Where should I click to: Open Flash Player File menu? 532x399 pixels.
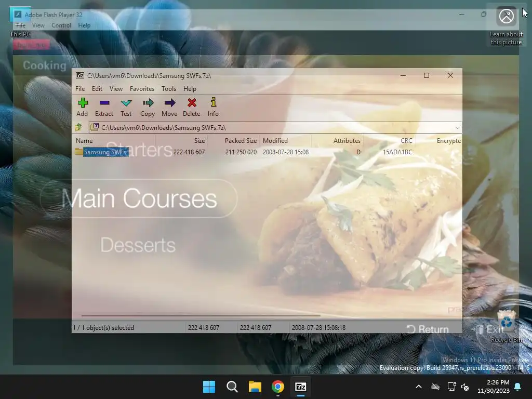[x=21, y=25]
